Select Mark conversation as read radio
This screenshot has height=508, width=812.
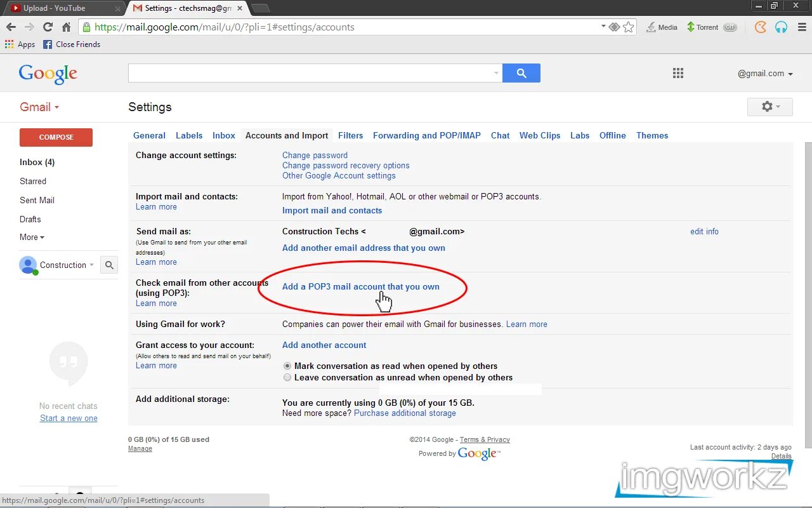coord(287,366)
